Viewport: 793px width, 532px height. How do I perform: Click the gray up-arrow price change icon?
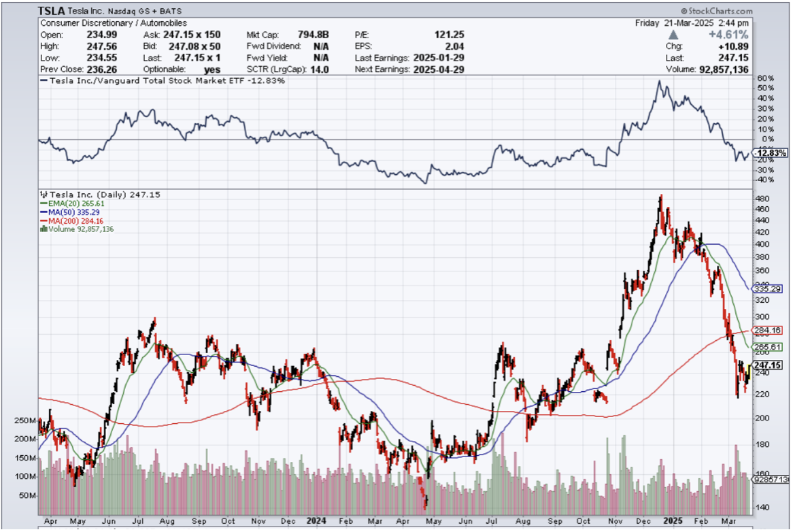coord(673,35)
